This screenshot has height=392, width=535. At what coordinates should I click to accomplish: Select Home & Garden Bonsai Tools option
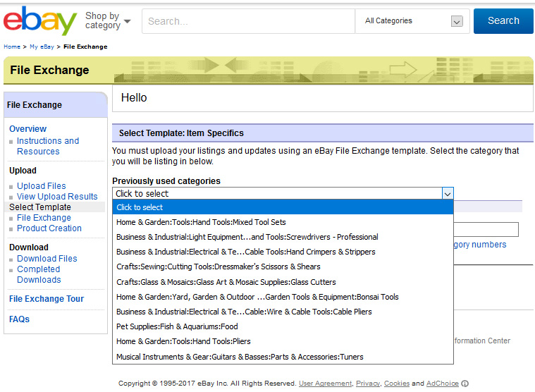(283, 297)
